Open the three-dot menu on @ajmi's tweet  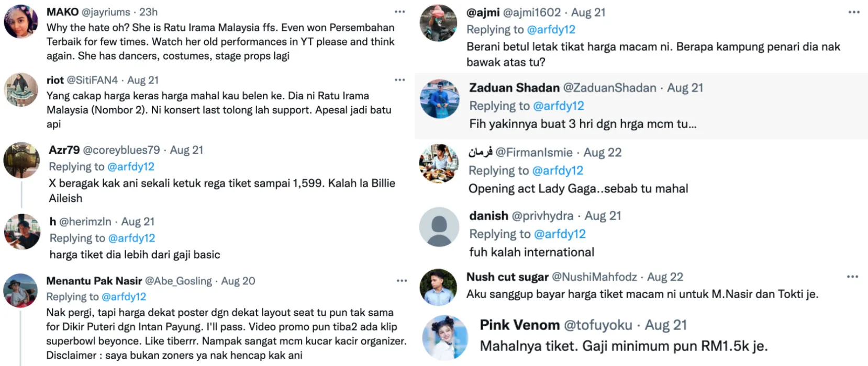coord(854,12)
